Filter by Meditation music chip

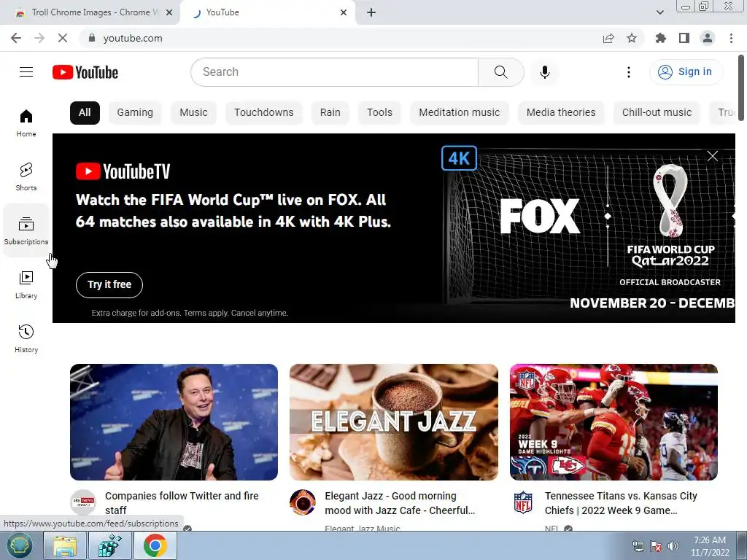point(460,112)
